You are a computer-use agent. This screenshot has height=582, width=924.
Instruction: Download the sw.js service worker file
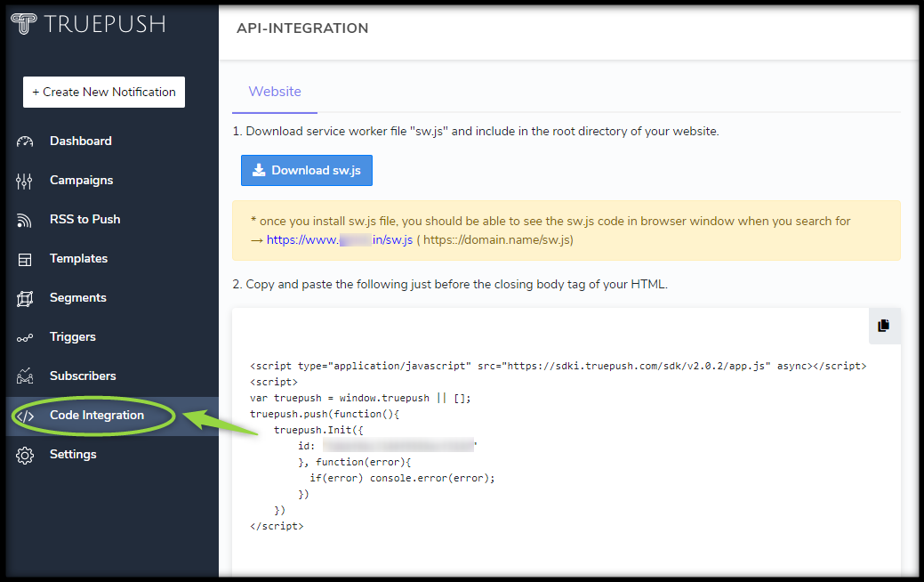307,170
